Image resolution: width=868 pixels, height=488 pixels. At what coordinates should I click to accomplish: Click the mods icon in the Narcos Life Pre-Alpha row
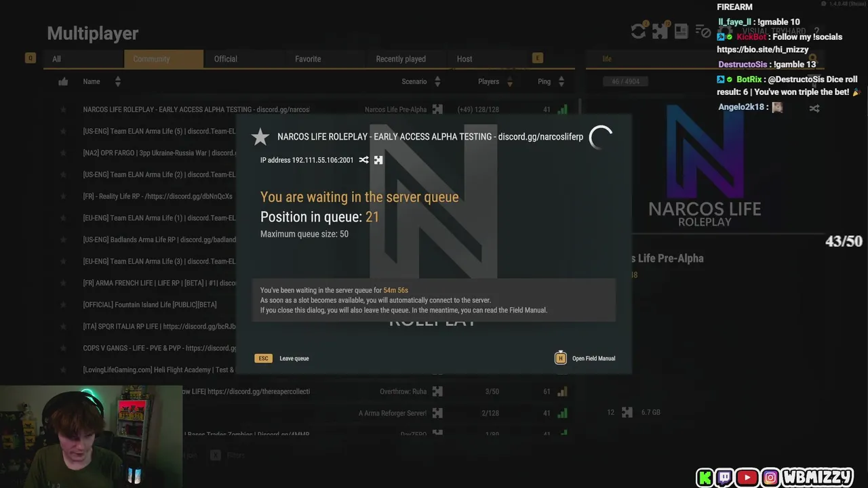[437, 109]
